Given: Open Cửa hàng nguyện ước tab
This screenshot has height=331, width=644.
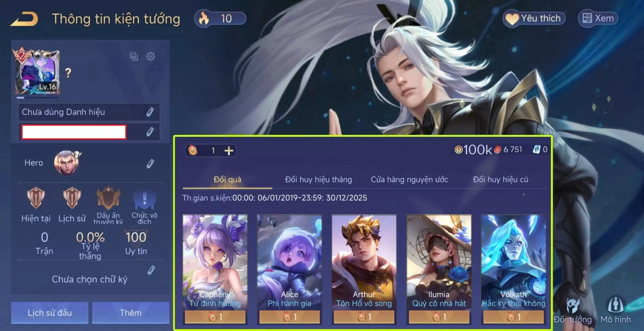Looking at the screenshot, I should [x=410, y=180].
